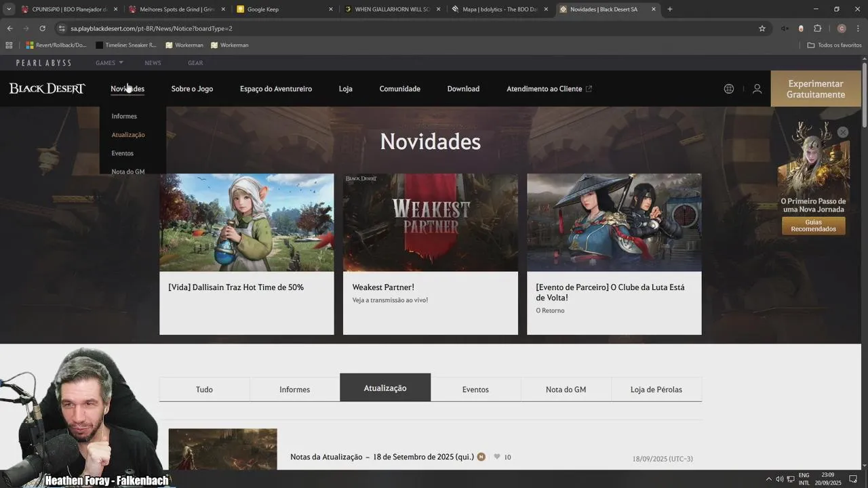The image size is (868, 488).
Task: Show hidden system tray icons
Action: 768,479
